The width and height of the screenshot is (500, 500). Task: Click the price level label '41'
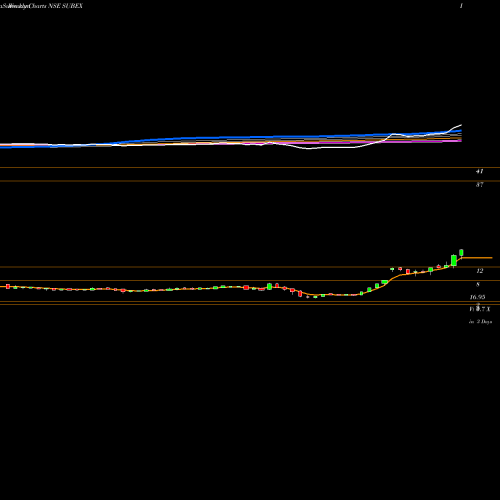[x=479, y=171]
